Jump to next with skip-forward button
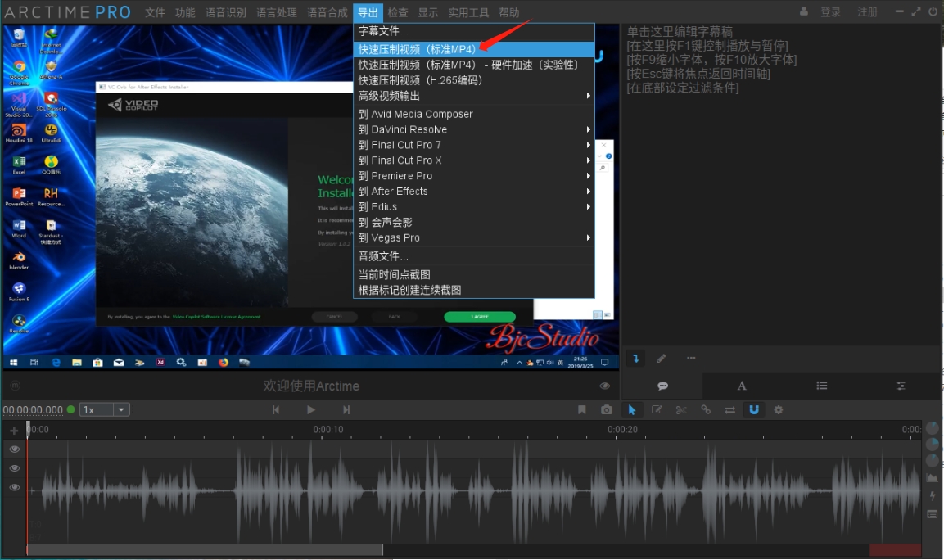 (x=346, y=410)
